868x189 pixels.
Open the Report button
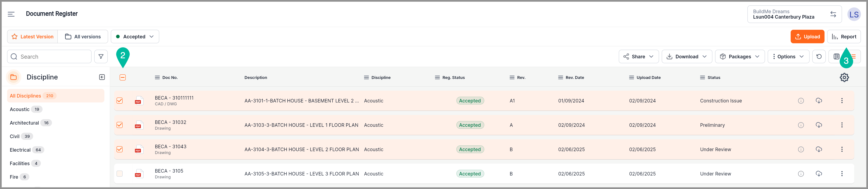844,37
